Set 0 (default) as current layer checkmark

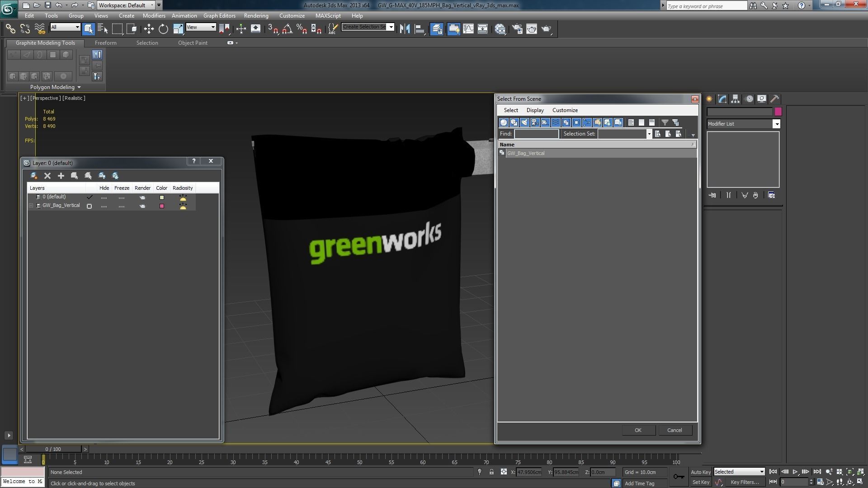(x=90, y=197)
